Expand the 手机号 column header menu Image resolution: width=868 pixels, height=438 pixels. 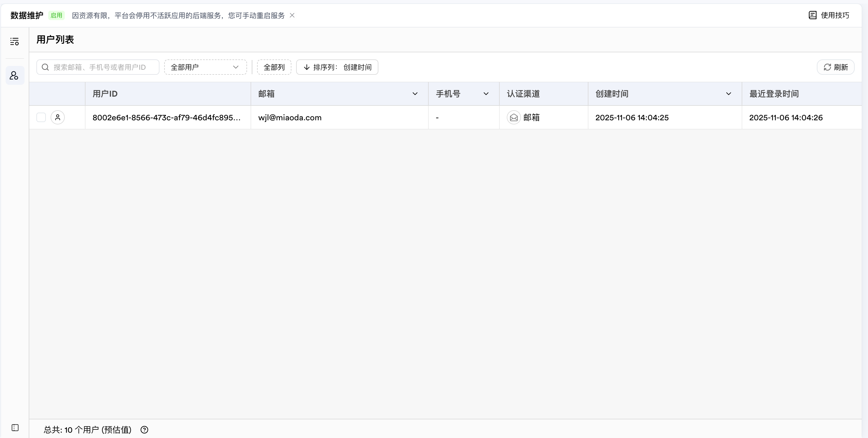tap(485, 94)
